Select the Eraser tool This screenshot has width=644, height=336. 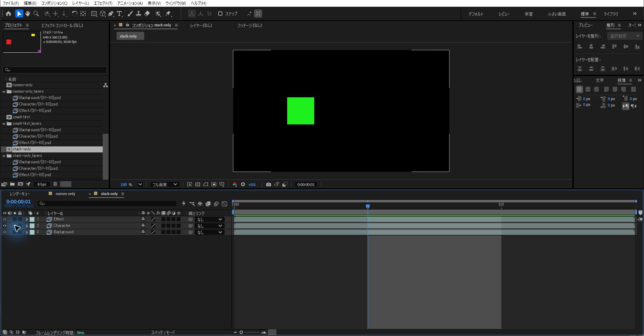[x=147, y=14]
